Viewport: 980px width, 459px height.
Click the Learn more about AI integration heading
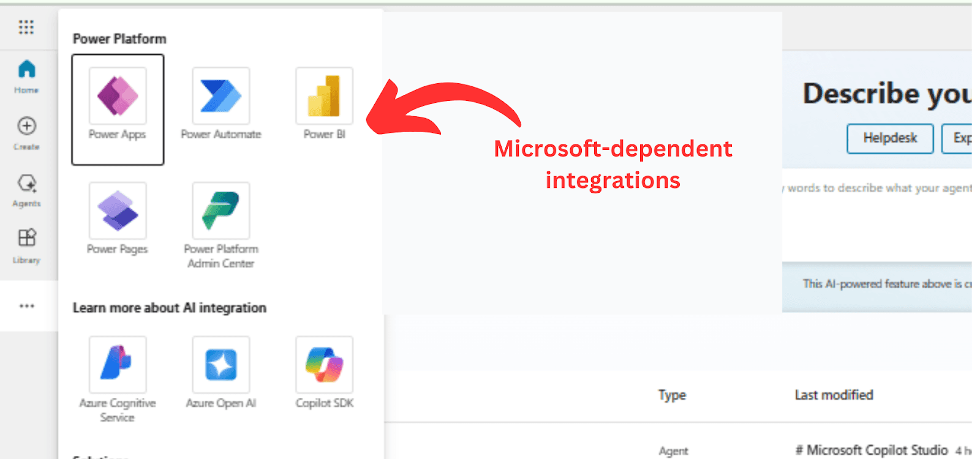pos(170,308)
